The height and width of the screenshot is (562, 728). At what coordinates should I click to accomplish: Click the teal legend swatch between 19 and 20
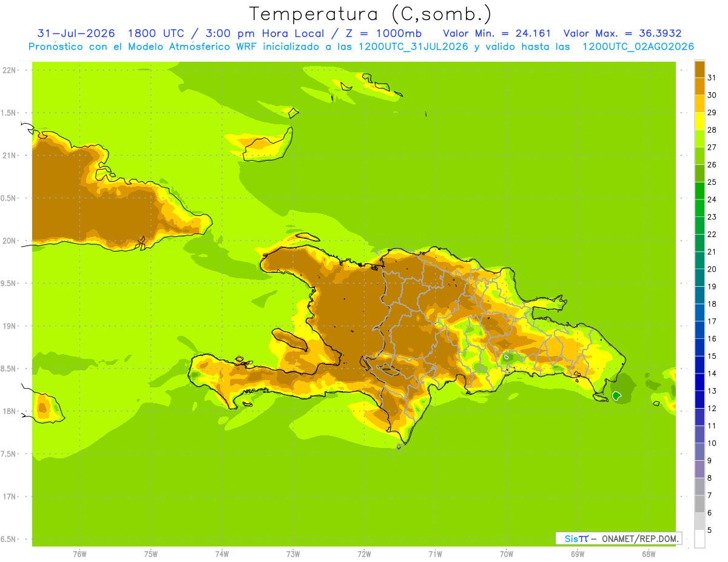699,277
